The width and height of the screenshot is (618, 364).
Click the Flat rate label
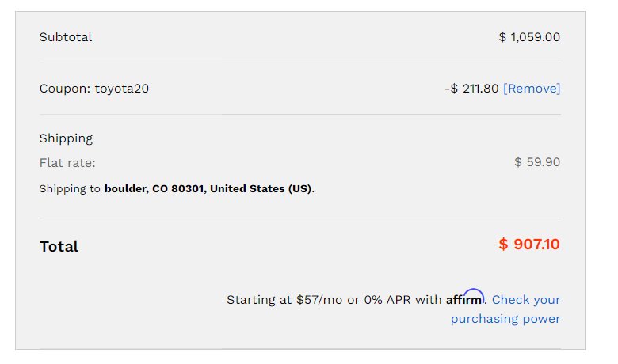pyautogui.click(x=67, y=163)
